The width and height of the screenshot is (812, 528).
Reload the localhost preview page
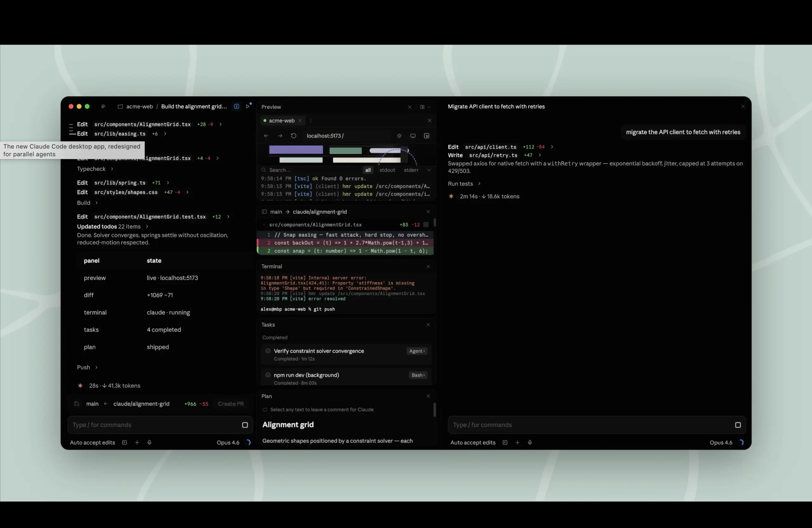point(293,136)
